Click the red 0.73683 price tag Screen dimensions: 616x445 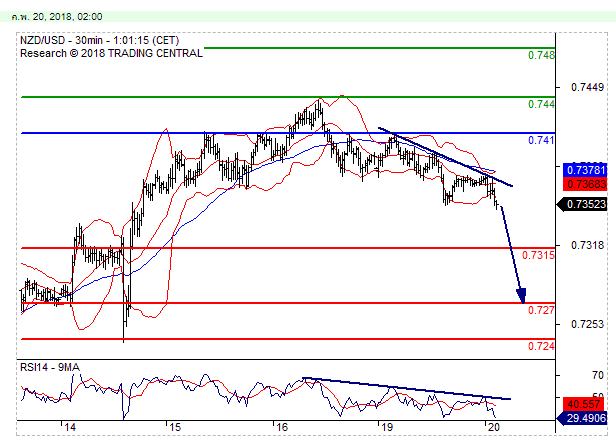pos(585,184)
